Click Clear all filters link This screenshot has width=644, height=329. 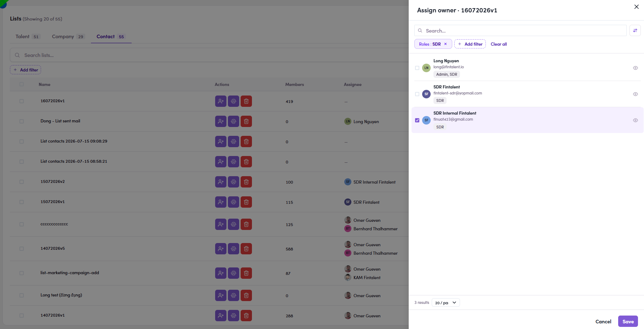pyautogui.click(x=499, y=44)
